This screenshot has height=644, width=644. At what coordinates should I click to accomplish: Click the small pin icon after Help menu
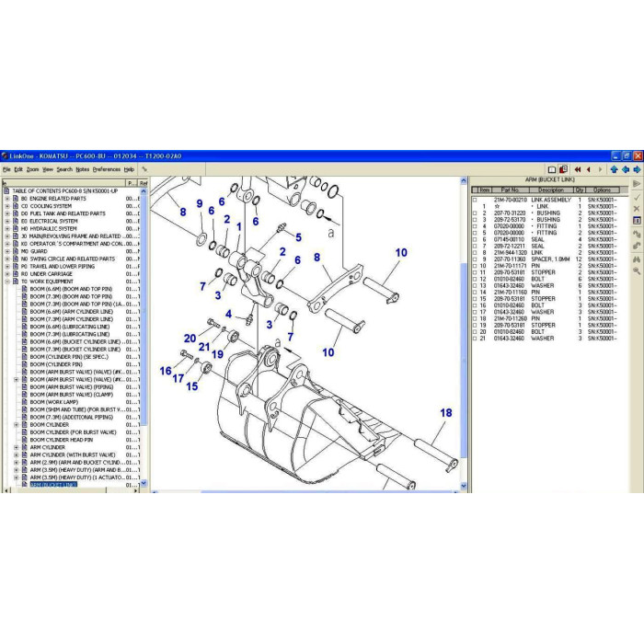point(144,169)
